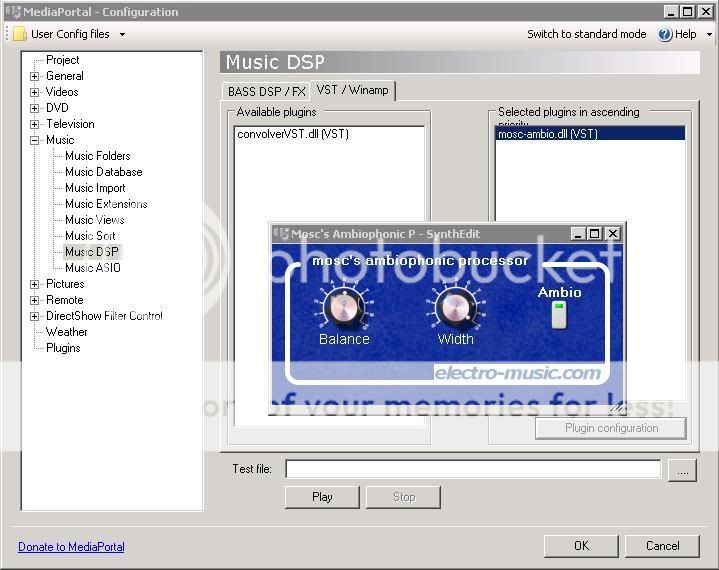Select the Weather tree item

[x=66, y=332]
